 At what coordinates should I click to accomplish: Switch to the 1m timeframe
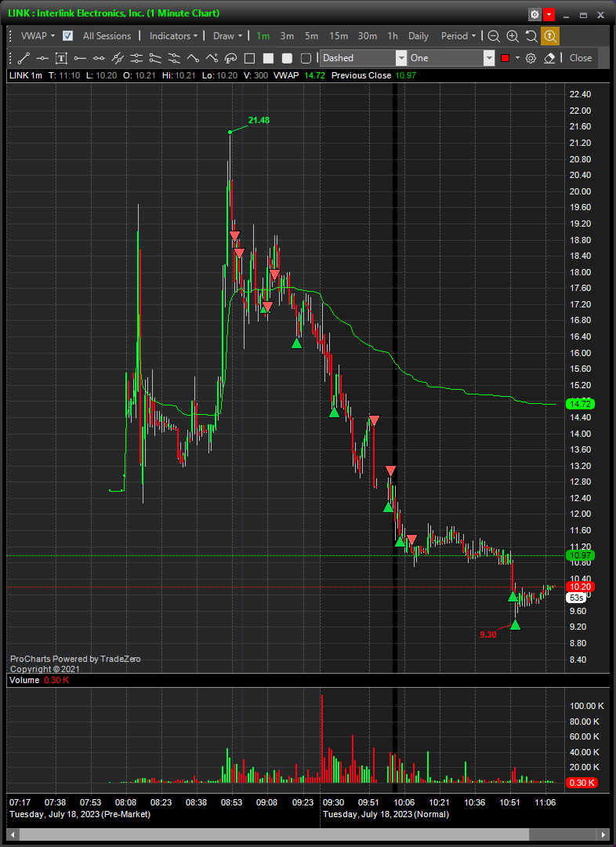click(x=263, y=35)
